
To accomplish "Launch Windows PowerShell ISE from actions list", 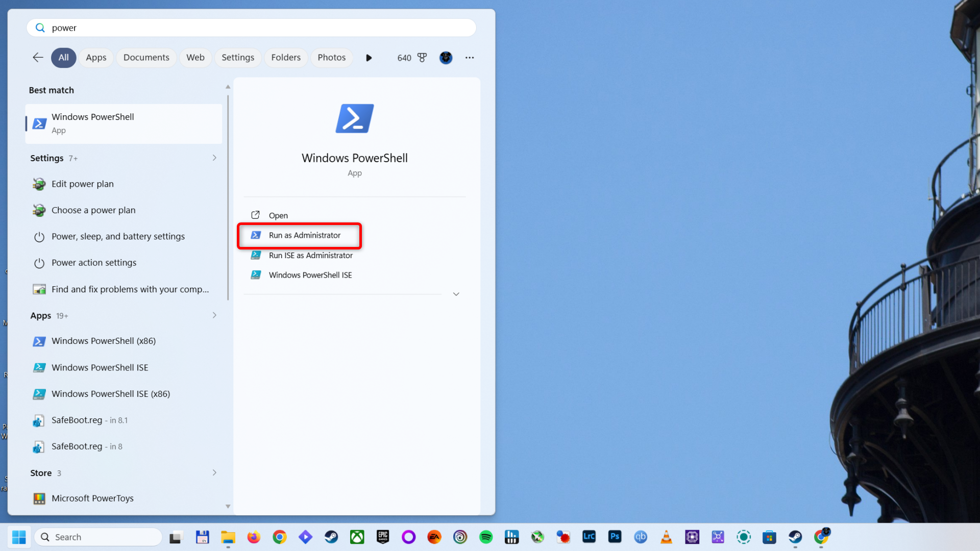I will (x=310, y=275).
